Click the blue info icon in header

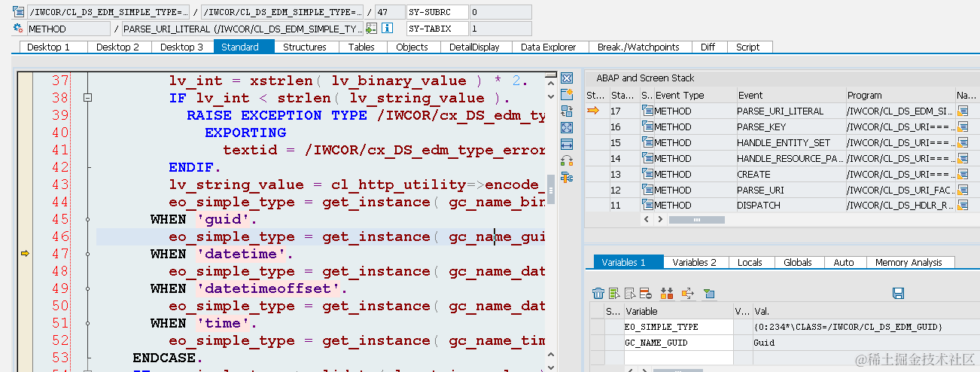click(387, 29)
